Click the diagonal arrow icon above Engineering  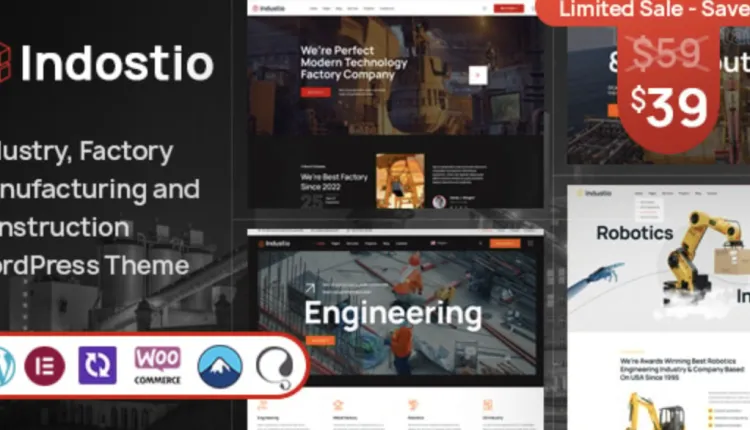310,288
